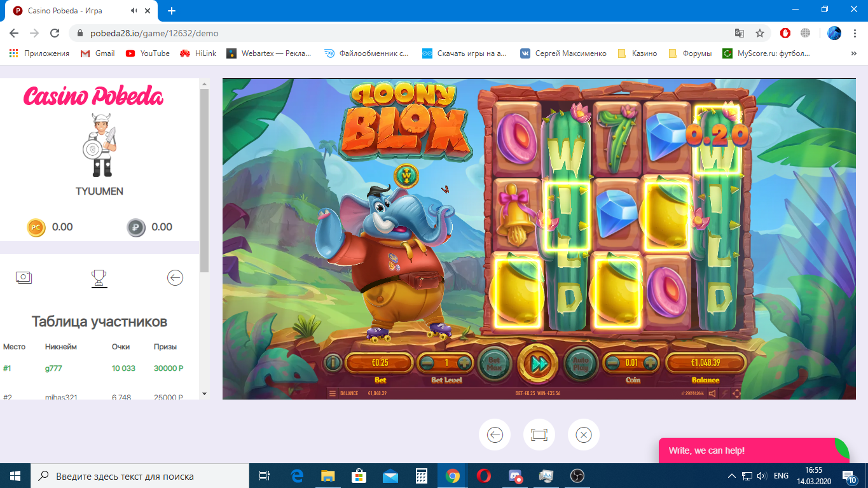Decrease the Bet Level with minus
The width and height of the screenshot is (868, 488).
click(x=428, y=363)
